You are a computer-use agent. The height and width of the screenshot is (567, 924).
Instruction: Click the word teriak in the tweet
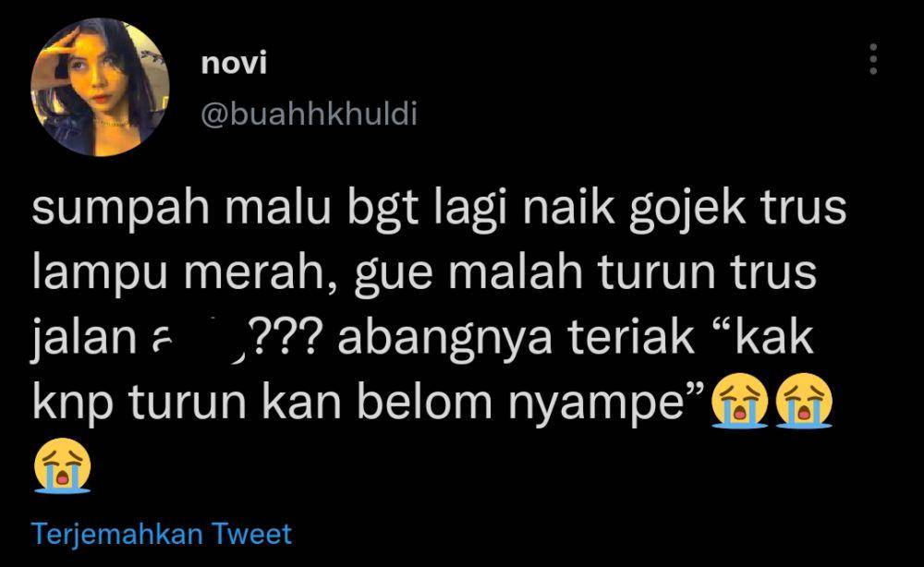point(630,337)
